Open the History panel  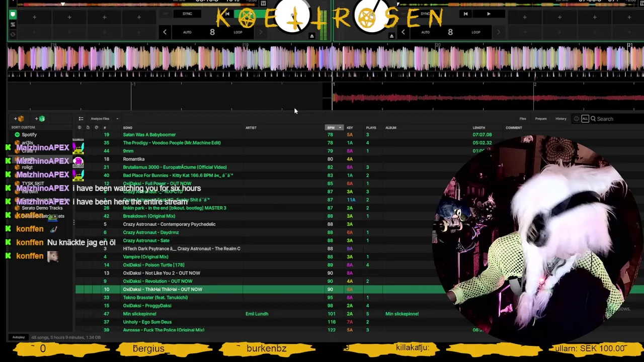click(561, 119)
